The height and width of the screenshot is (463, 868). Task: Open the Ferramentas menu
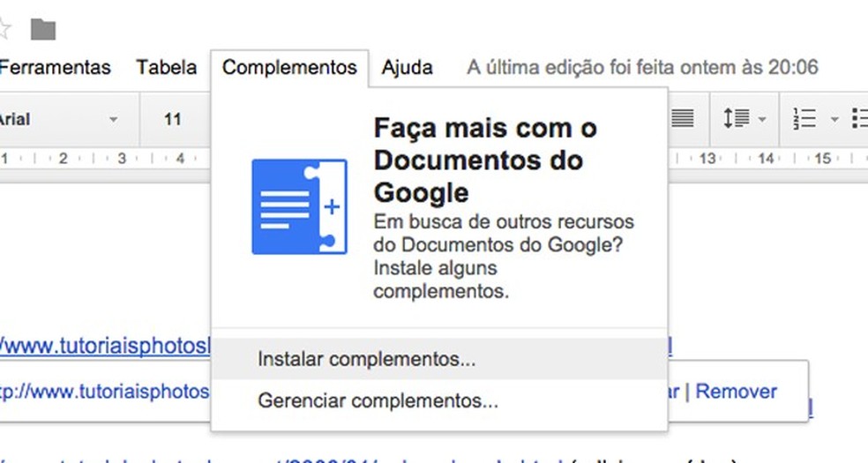[56, 68]
